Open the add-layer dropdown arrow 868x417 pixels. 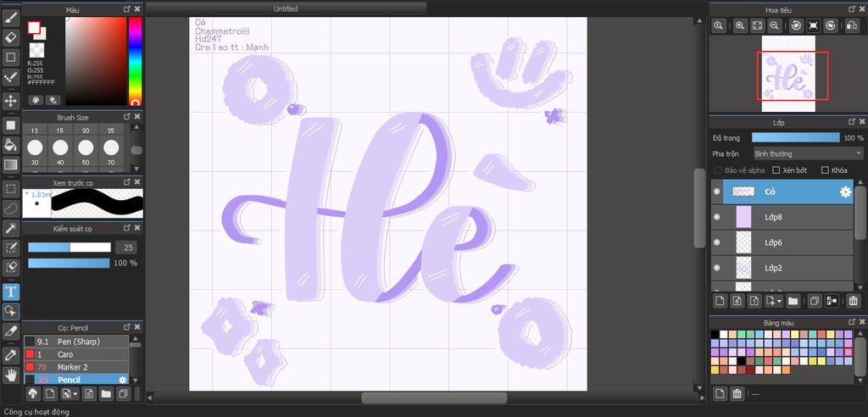click(x=780, y=301)
